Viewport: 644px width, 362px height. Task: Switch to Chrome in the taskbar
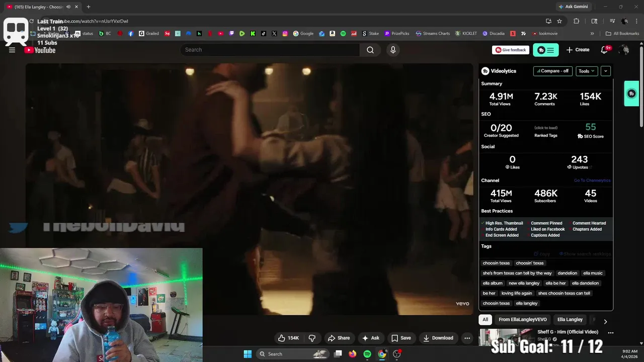click(382, 354)
